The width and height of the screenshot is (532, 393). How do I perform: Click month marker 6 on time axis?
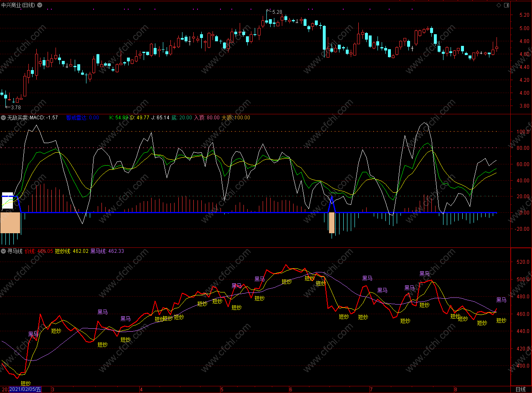[x=291, y=390]
